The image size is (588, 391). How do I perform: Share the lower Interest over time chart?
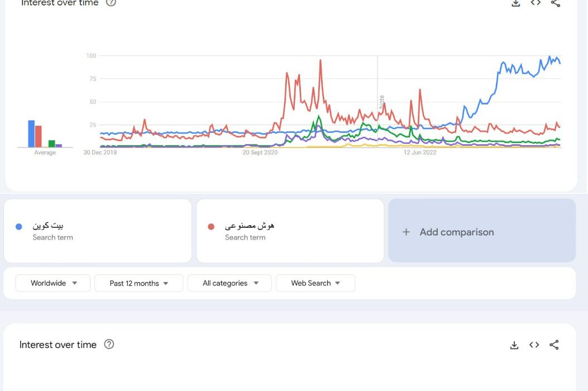[554, 345]
